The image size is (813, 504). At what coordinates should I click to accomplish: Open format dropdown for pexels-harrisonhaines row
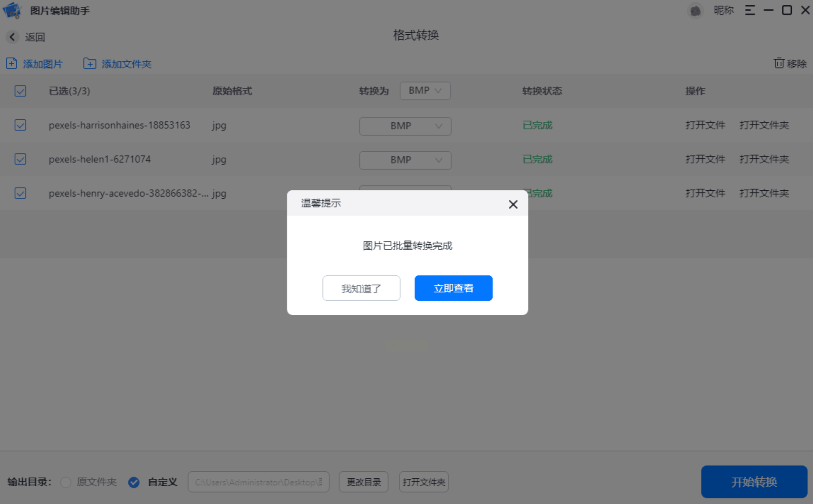[x=405, y=126]
